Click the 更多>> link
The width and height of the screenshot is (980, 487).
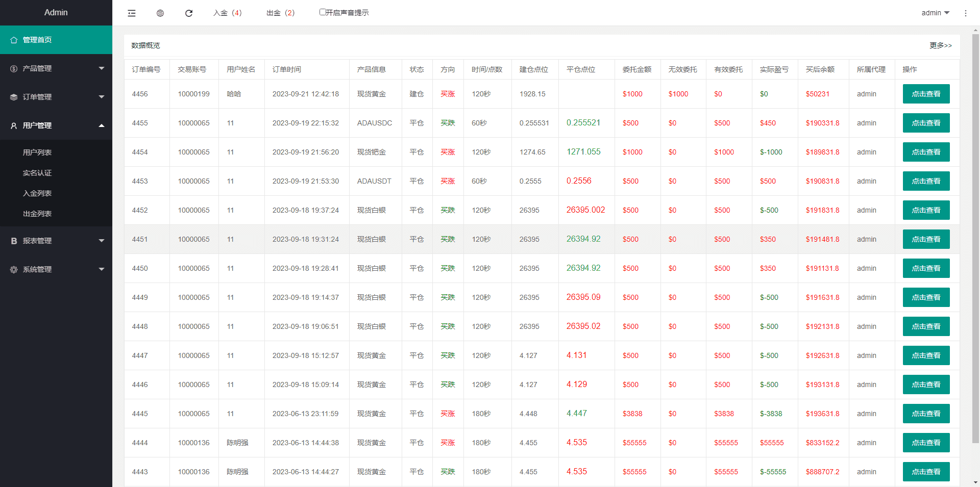pyautogui.click(x=941, y=45)
